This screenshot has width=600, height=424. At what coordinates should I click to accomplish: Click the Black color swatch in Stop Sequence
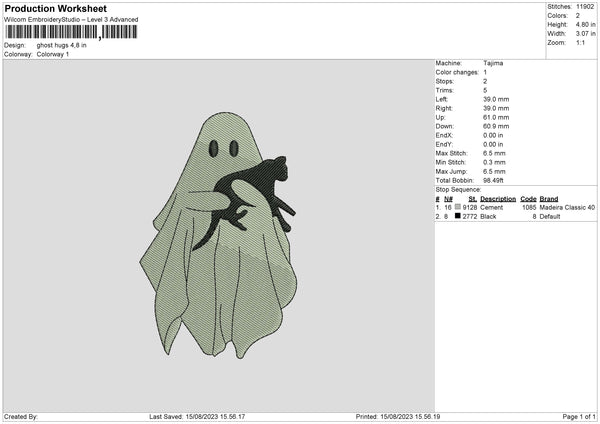(x=457, y=215)
